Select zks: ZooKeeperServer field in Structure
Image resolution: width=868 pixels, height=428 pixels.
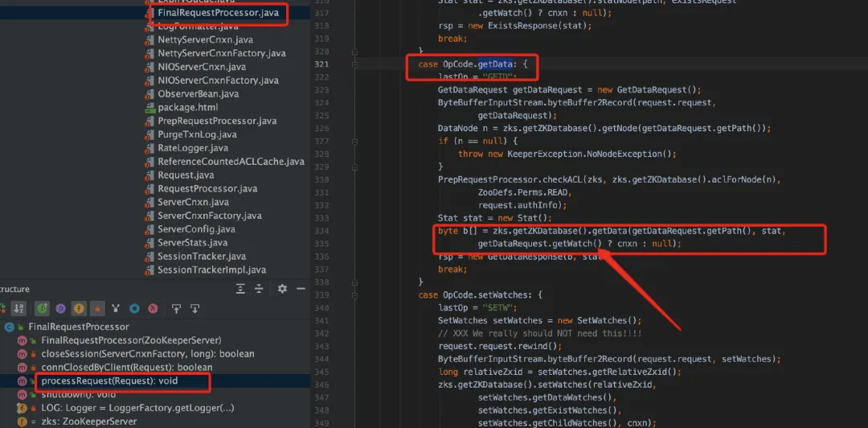[89, 422]
